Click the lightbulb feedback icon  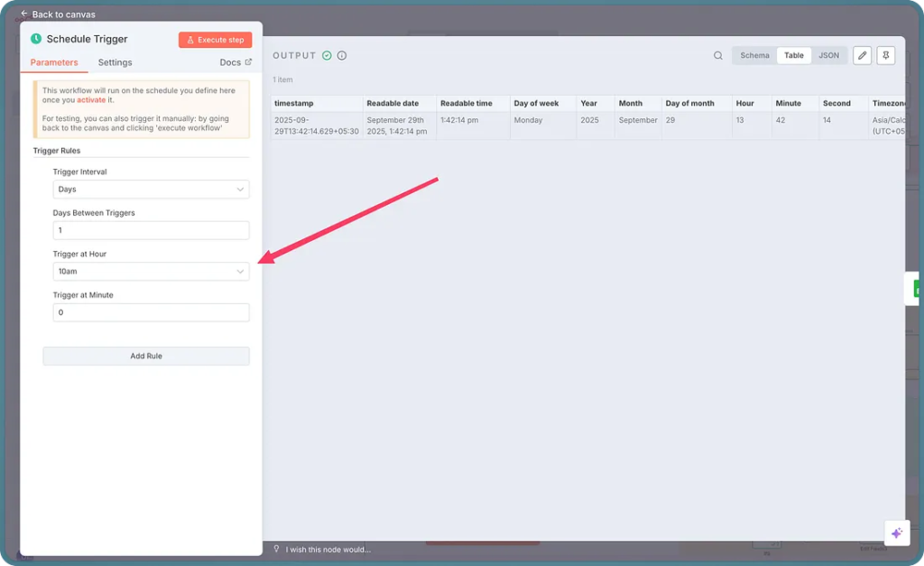277,549
